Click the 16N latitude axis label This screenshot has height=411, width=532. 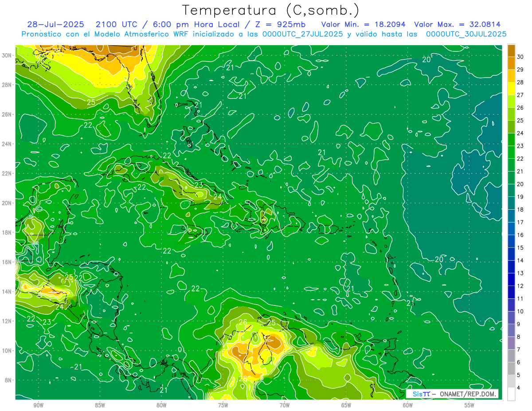coord(7,262)
